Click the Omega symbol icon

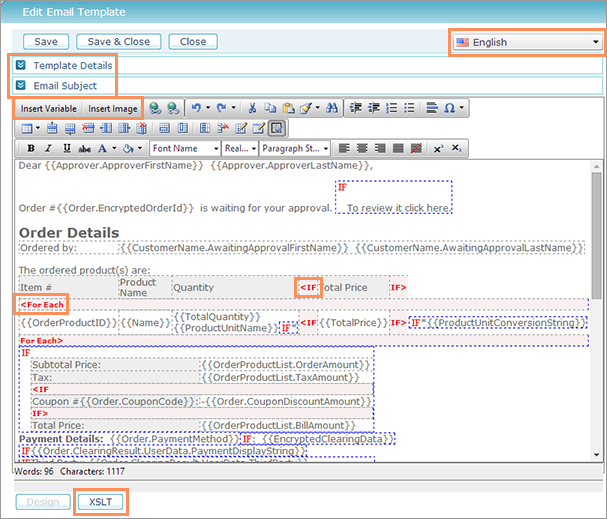448,108
